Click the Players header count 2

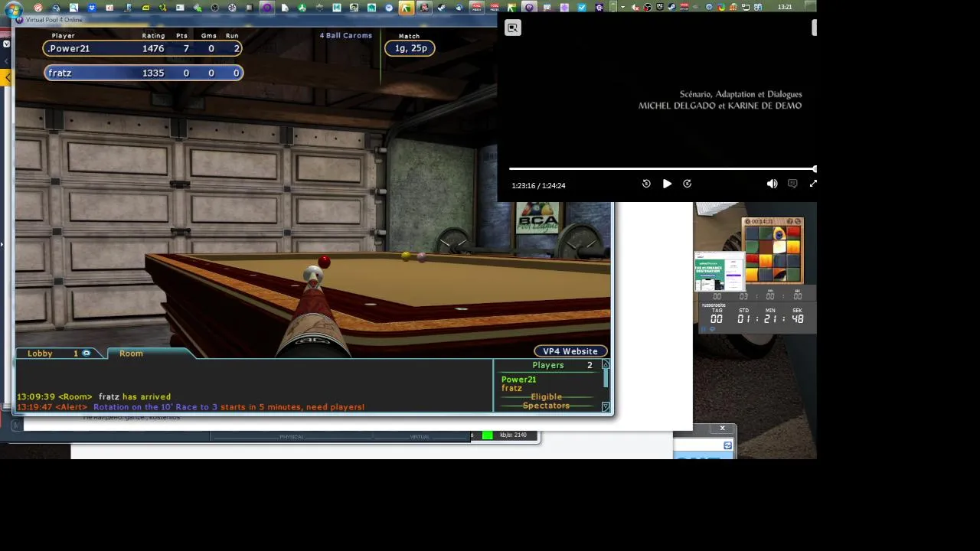point(590,365)
